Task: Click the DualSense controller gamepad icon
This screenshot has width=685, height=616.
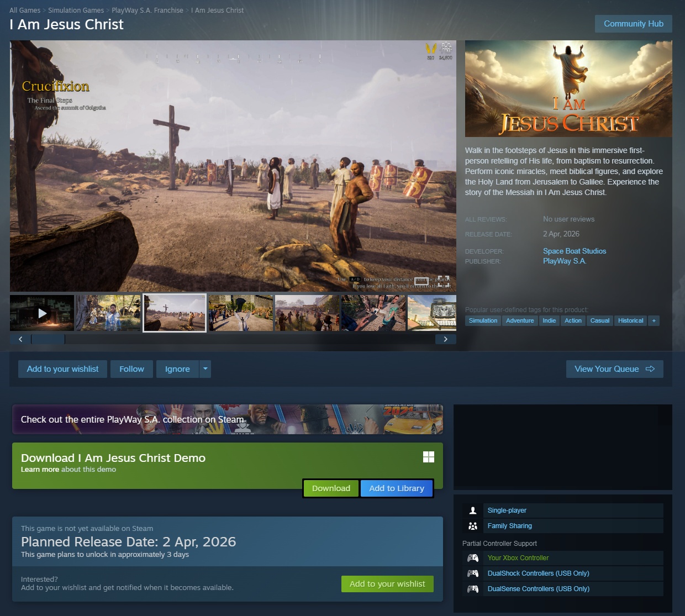Action: coord(473,589)
